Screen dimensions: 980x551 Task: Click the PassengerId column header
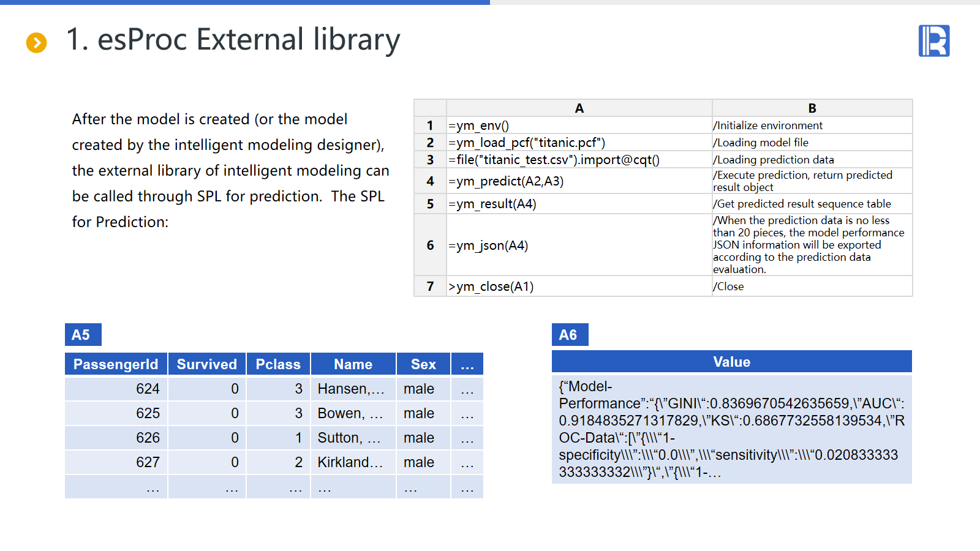pyautogui.click(x=116, y=364)
